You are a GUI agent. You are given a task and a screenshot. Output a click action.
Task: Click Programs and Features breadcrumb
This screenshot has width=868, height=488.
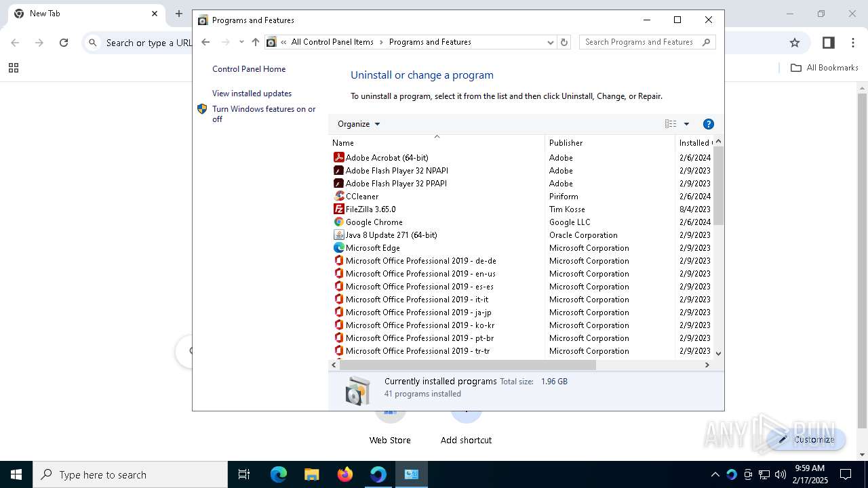(430, 42)
